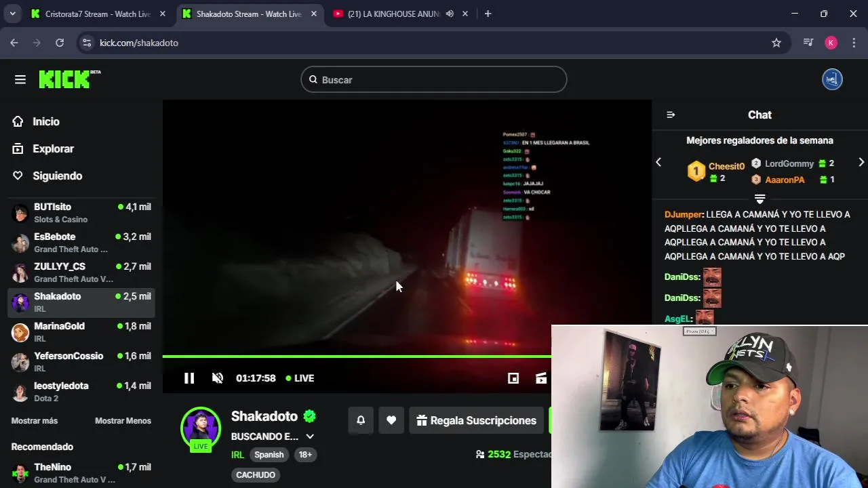This screenshot has height=488, width=868.
Task: Toggle notification bell for Shakadoto
Action: pyautogui.click(x=361, y=420)
